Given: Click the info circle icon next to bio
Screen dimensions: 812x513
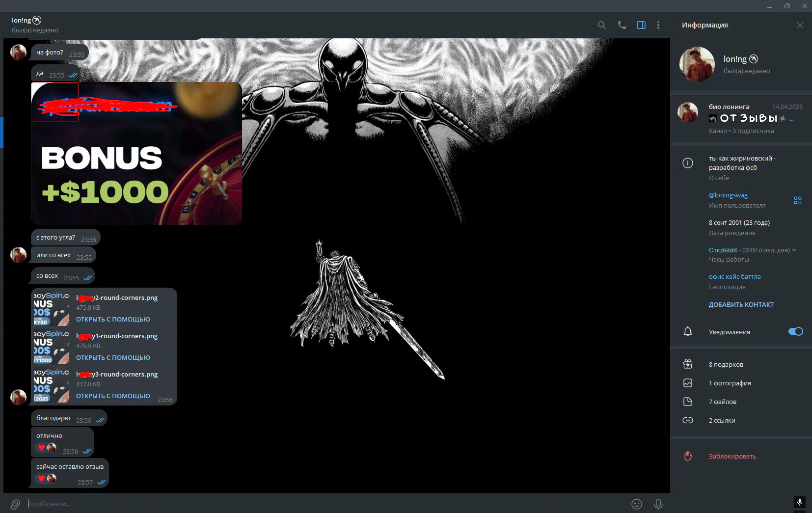Looking at the screenshot, I should click(688, 163).
